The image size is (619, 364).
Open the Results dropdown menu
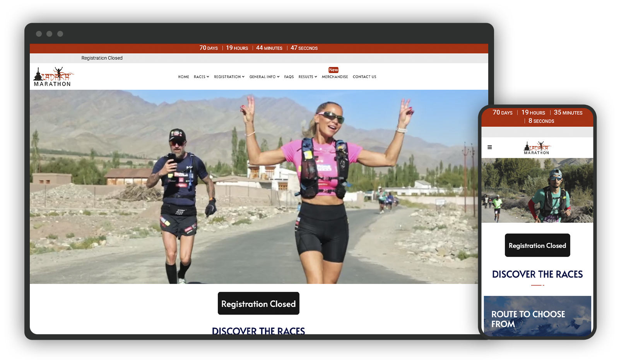pos(308,77)
